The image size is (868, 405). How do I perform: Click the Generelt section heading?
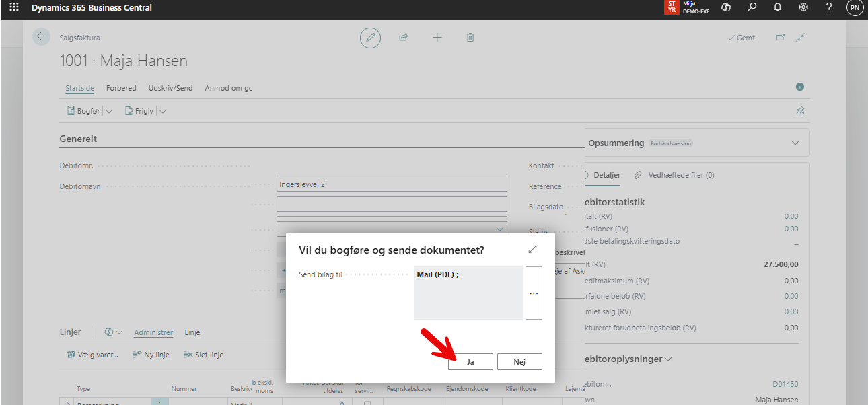pos(78,139)
